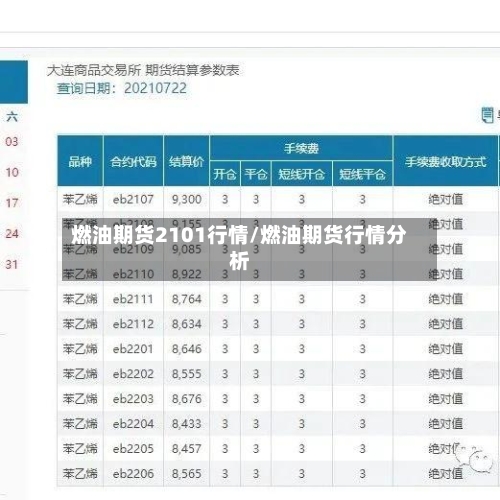
Task: Click settlement price 9,300
Action: [187, 199]
